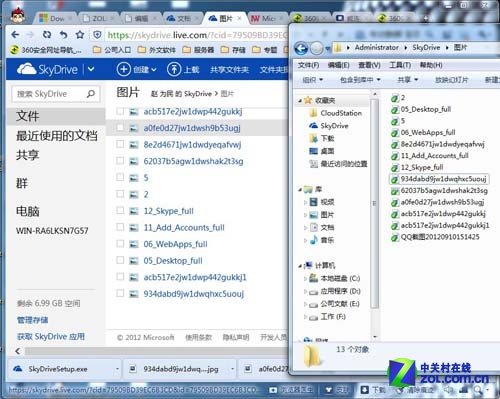The height and width of the screenshot is (399, 500).
Task: Open 包含到库中 dropdown in Explorer
Action: pyautogui.click(x=360, y=80)
